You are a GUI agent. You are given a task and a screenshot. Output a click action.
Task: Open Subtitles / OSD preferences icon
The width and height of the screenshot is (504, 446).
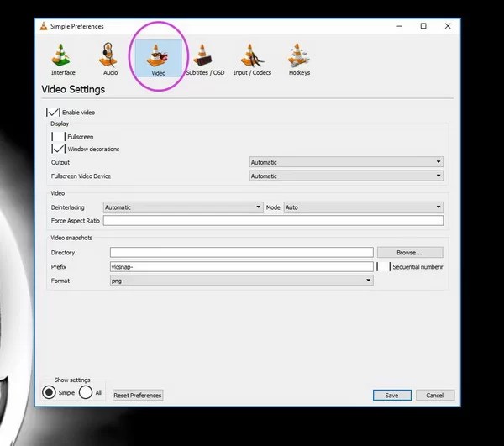[x=202, y=55]
